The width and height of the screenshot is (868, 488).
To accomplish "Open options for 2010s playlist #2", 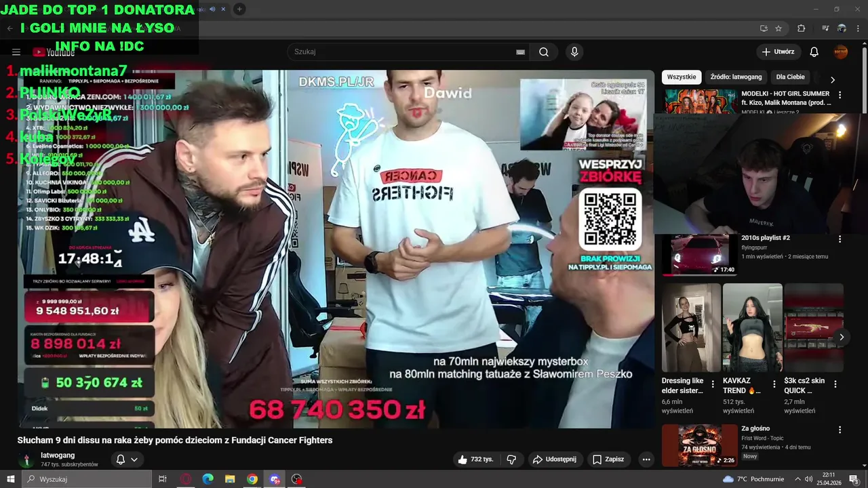I will [x=840, y=239].
